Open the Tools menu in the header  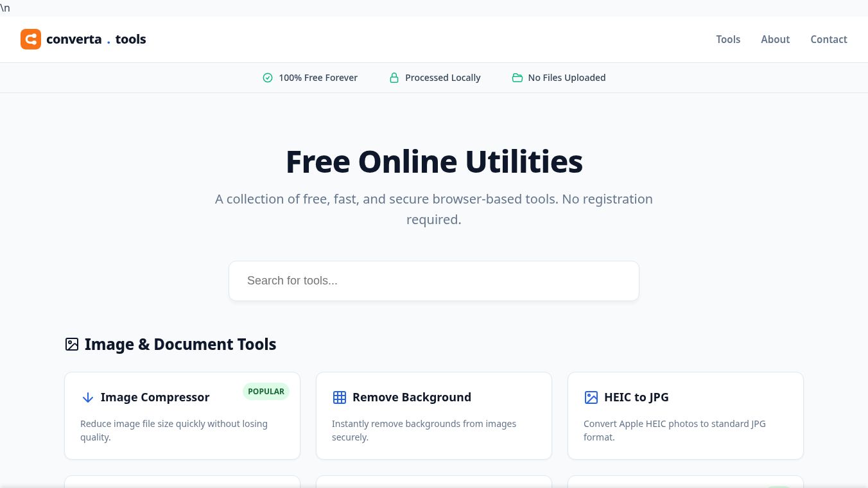click(728, 39)
